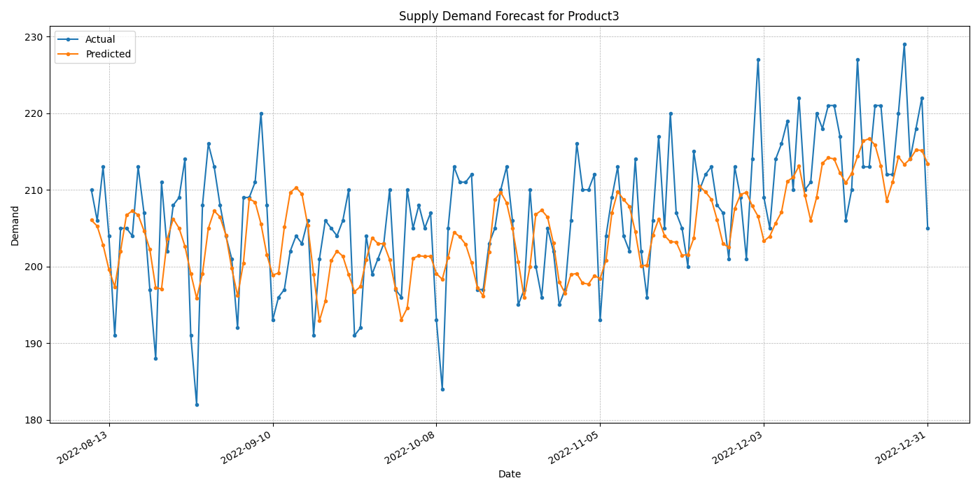Click the lowest Actual data point at 182

[197, 405]
